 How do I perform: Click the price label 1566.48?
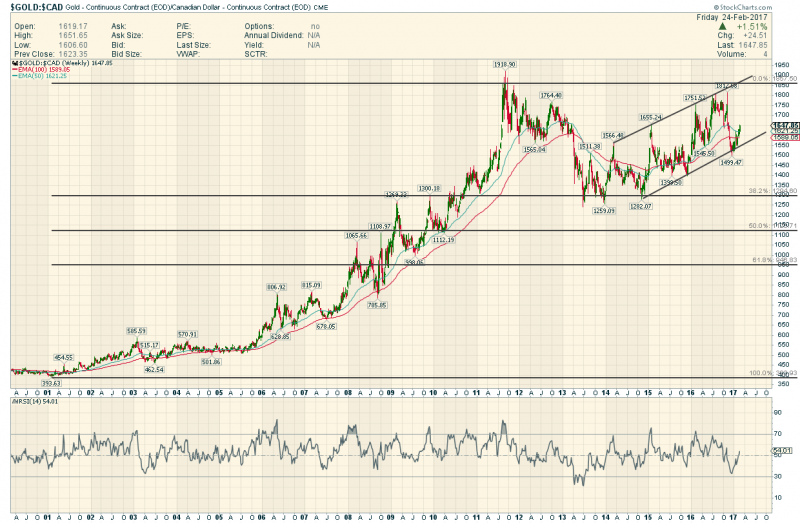click(x=612, y=136)
